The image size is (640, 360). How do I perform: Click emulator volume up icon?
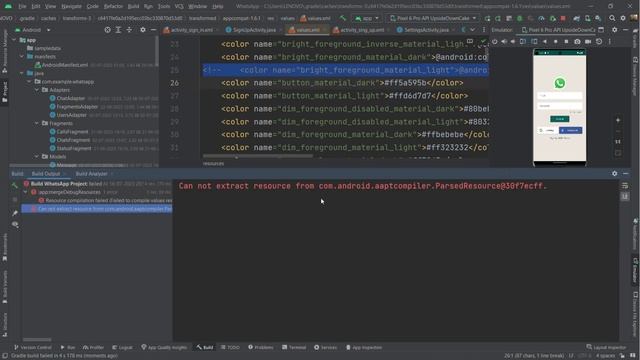[x=504, y=42]
